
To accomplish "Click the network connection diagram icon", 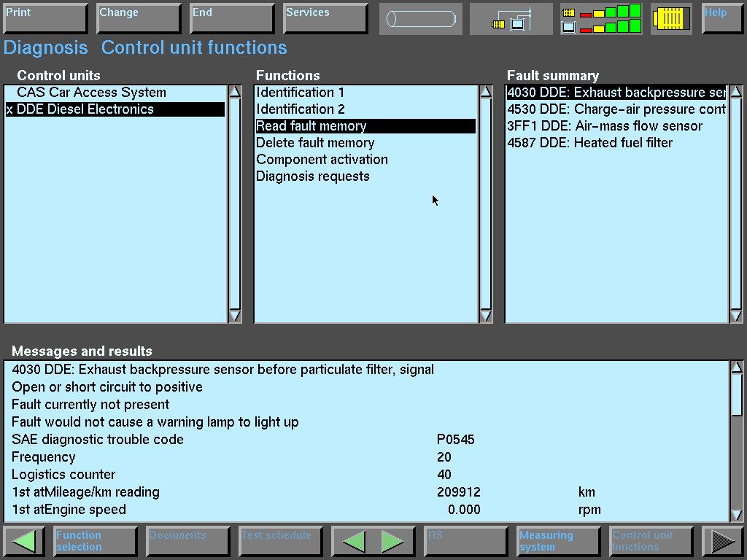I will 511,19.
